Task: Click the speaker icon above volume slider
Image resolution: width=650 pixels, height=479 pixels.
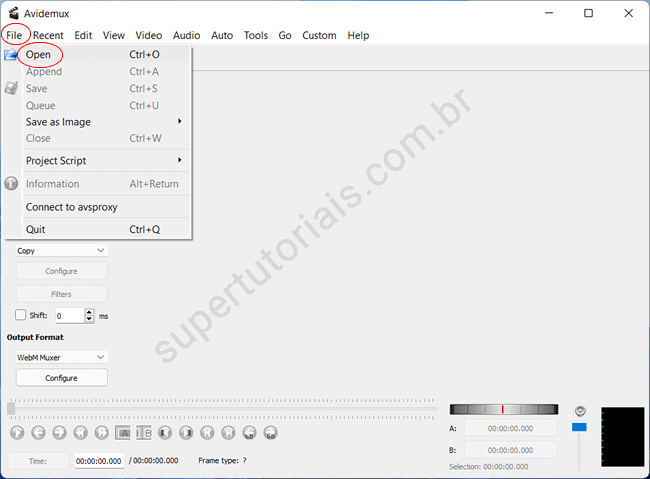Action: click(x=579, y=411)
